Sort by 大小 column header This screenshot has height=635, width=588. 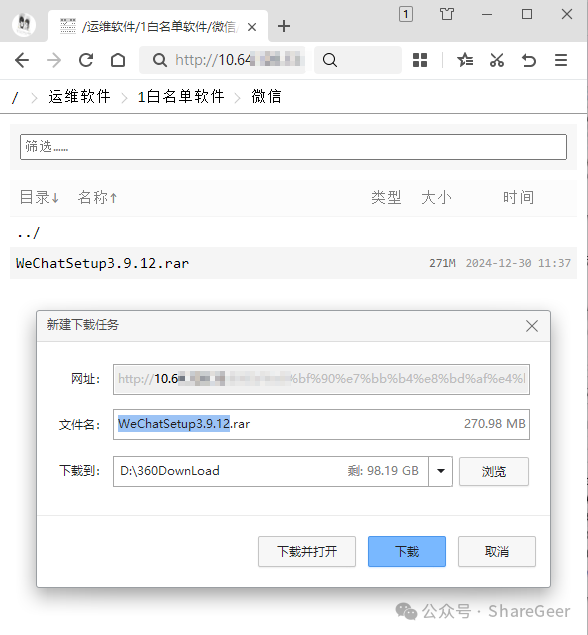[436, 198]
